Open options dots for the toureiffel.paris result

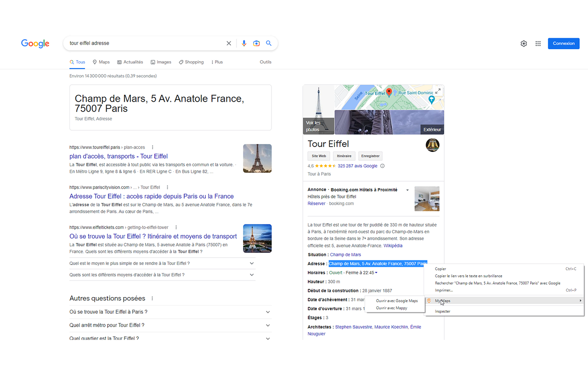[153, 148]
